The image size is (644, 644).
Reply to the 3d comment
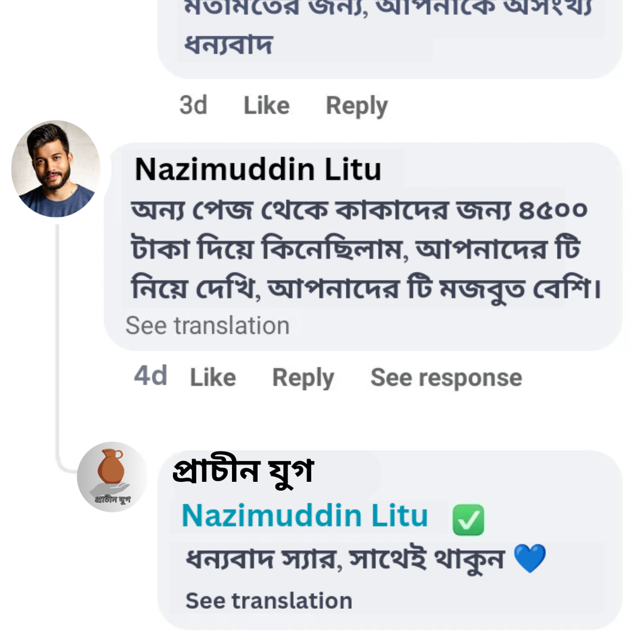click(356, 106)
